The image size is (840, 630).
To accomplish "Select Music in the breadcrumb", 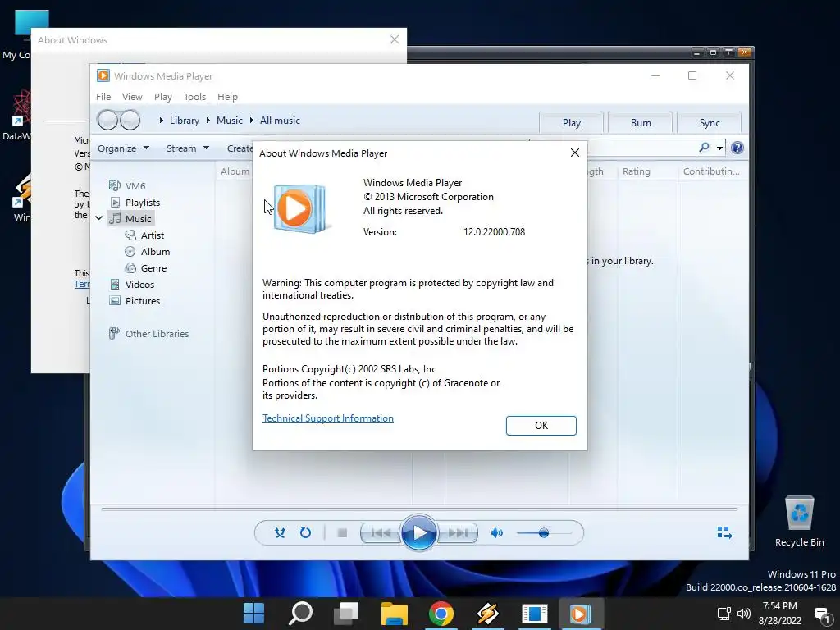I will click(230, 121).
